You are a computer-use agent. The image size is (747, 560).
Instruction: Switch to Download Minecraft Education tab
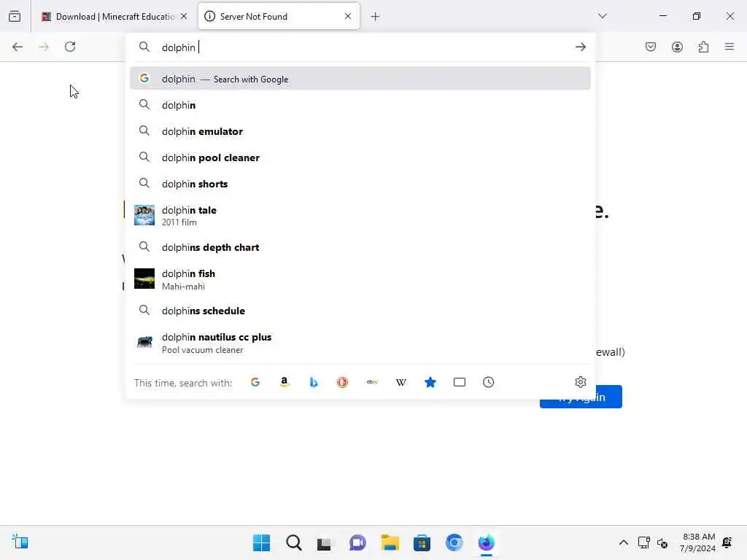113,17
